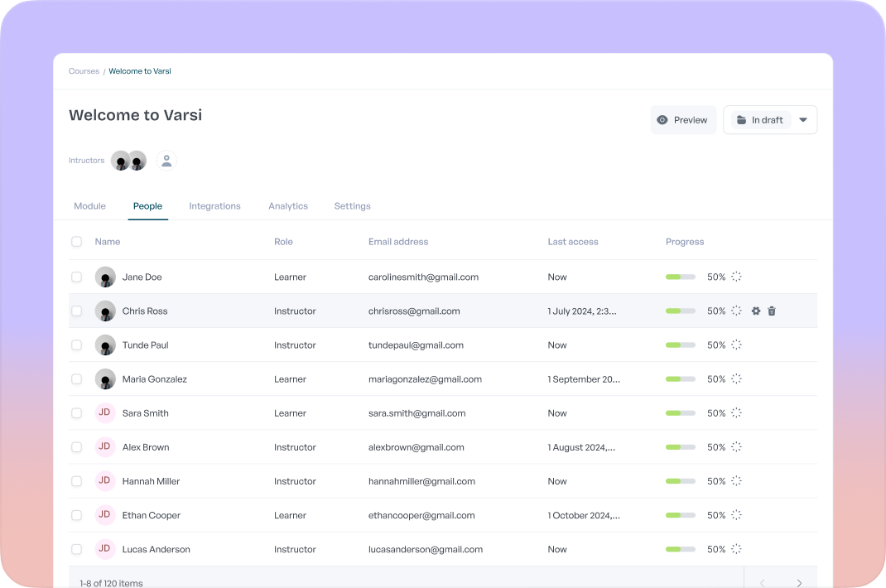886x588 pixels.
Task: Go to next page with right chevron
Action: tap(799, 583)
